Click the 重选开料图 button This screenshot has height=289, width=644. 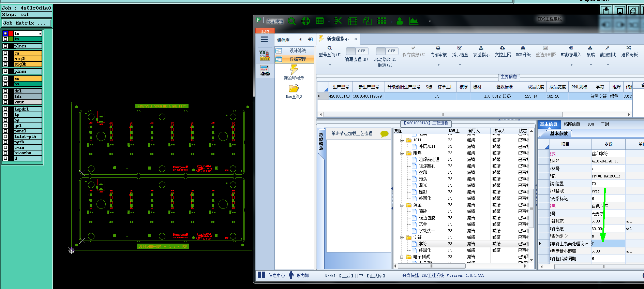click(546, 51)
